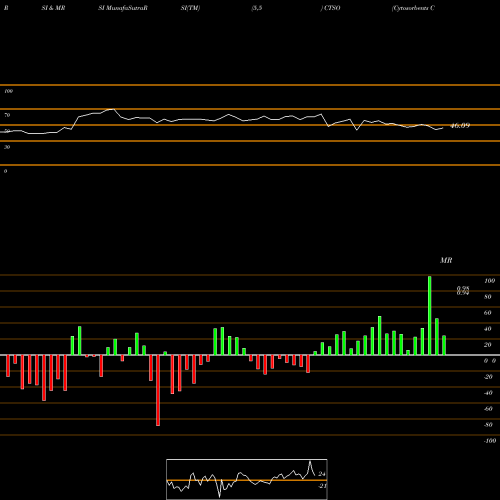The width and height of the screenshot is (500, 500).
Task: Click the Cytosorbents company name text
Action: 413,8
